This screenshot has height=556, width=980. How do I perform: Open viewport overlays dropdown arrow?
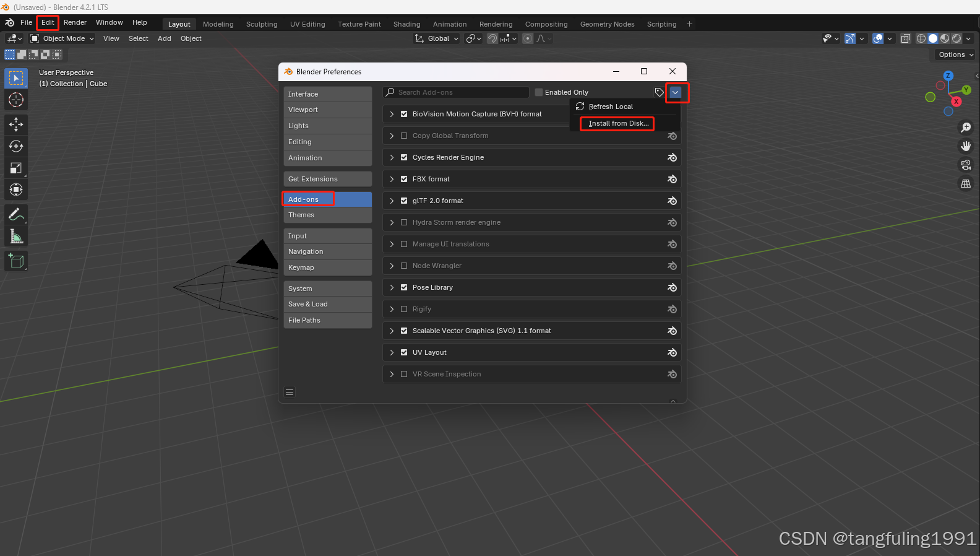coord(890,38)
